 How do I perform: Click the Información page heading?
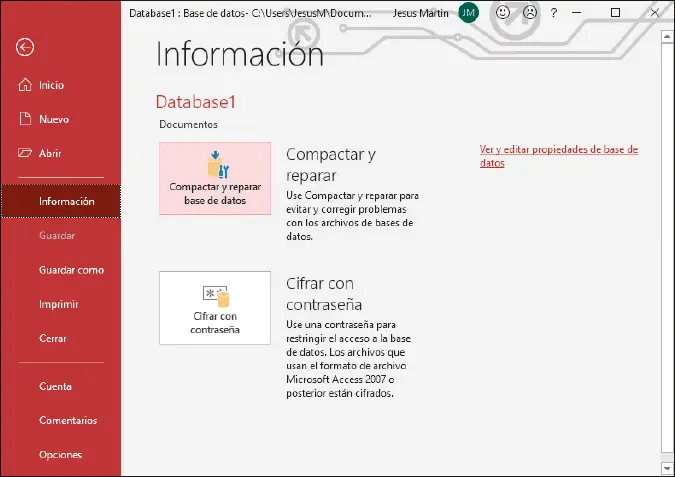point(239,54)
